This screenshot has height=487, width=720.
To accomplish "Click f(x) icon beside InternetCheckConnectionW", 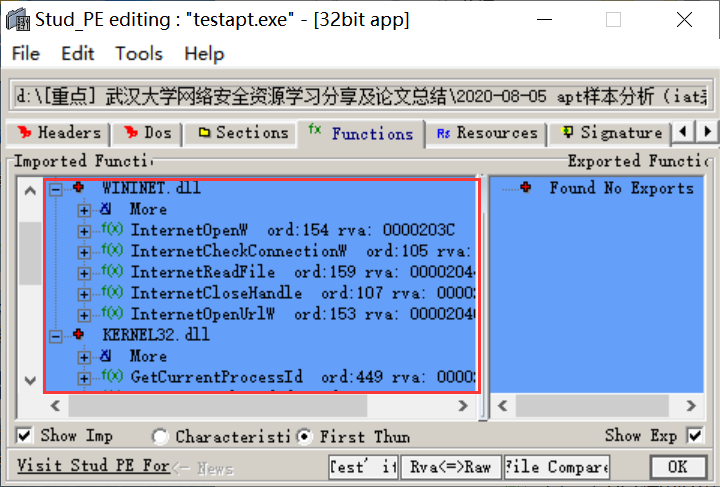I will [112, 249].
